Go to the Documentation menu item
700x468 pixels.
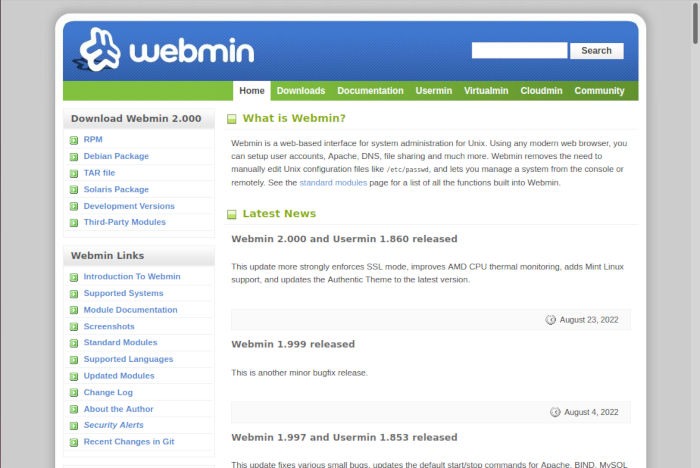click(370, 91)
